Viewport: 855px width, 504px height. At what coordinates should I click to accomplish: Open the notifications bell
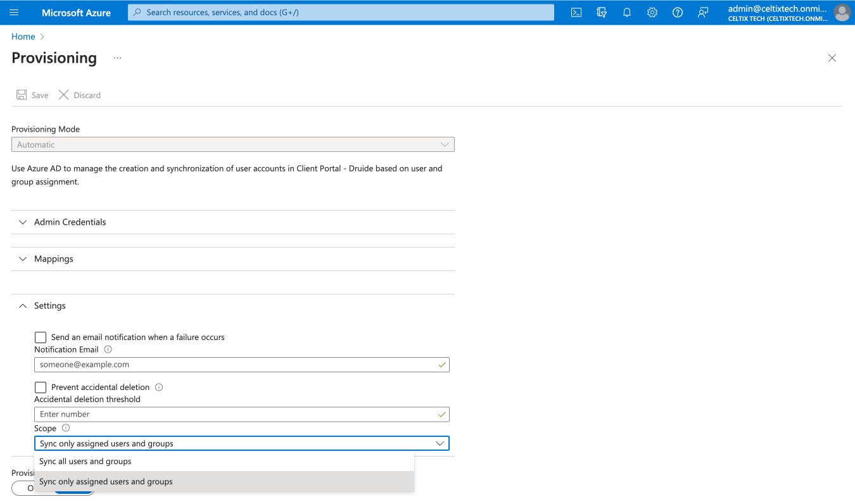tap(627, 13)
